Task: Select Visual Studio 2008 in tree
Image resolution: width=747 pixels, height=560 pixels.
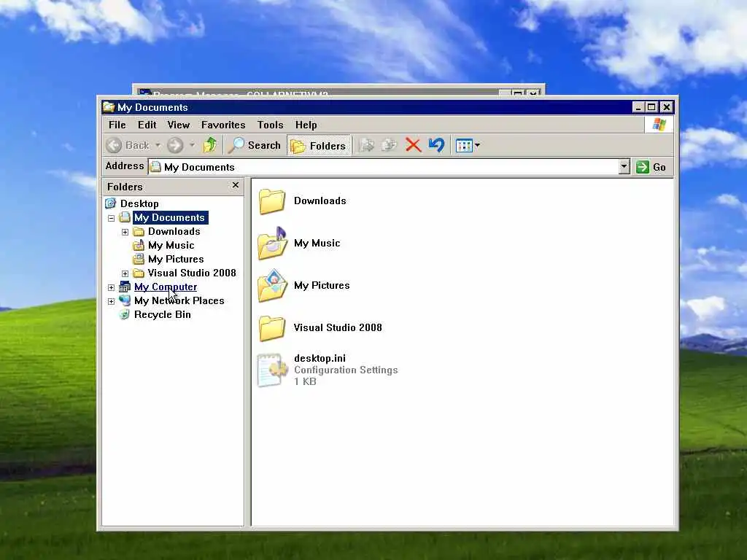Action: tap(192, 273)
